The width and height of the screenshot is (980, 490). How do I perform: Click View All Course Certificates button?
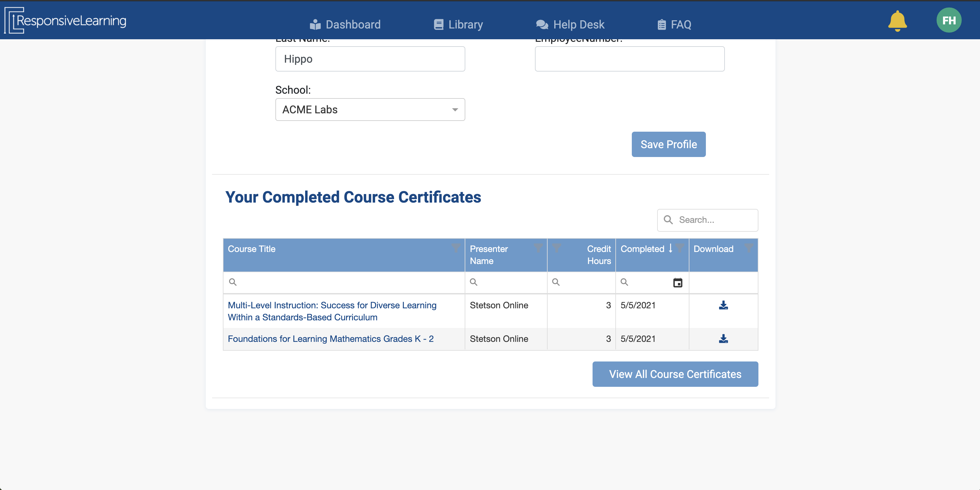[675, 374]
